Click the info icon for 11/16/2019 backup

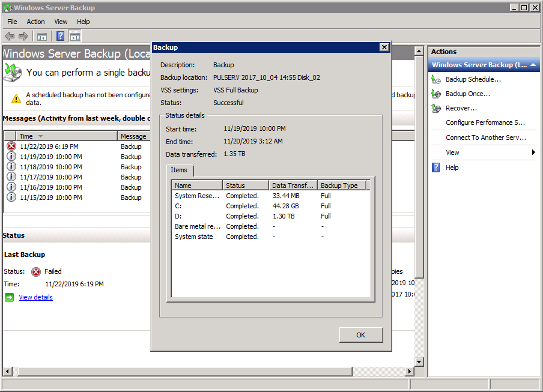pyautogui.click(x=11, y=187)
